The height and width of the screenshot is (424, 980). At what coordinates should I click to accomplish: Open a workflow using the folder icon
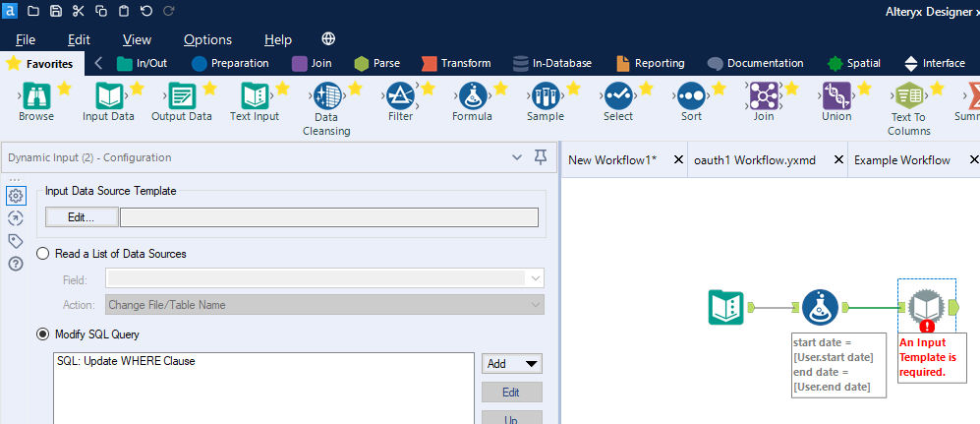[x=33, y=11]
